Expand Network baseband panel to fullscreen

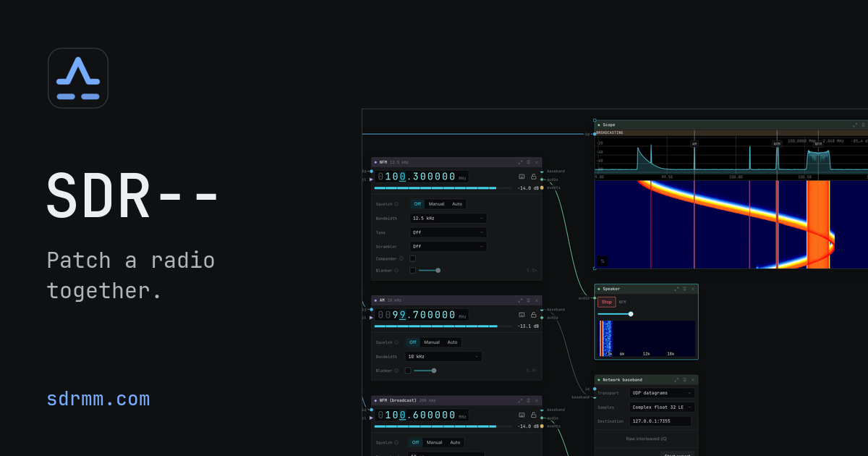coord(676,379)
